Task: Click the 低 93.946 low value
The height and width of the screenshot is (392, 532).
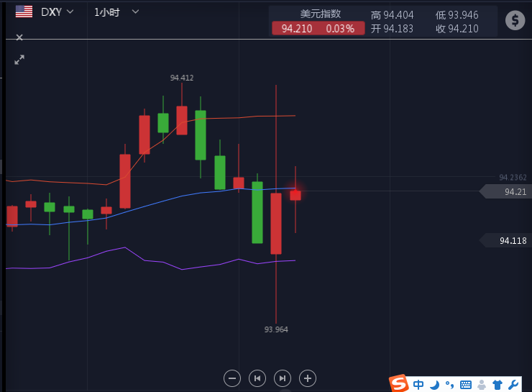Action: point(457,15)
